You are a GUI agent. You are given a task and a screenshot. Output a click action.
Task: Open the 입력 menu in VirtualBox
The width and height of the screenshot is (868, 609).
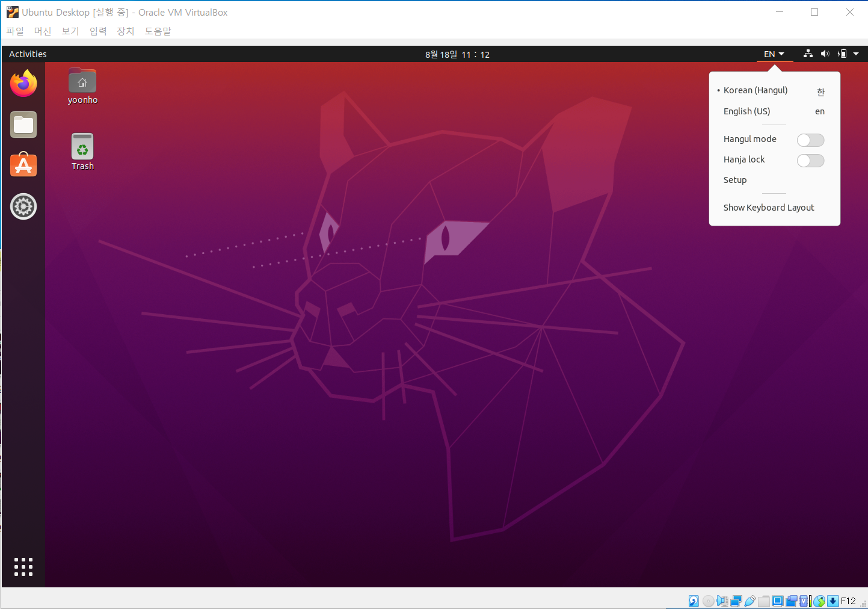[98, 31]
